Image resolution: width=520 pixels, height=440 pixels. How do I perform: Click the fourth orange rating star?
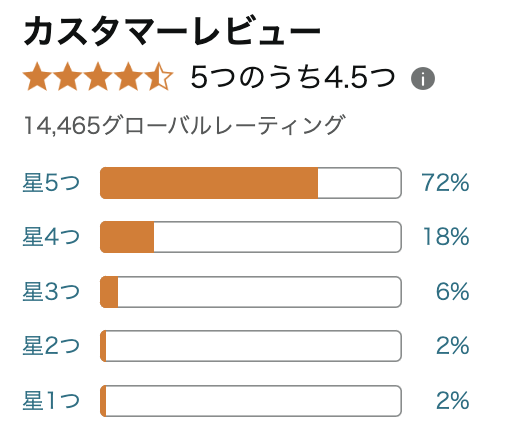point(128,77)
